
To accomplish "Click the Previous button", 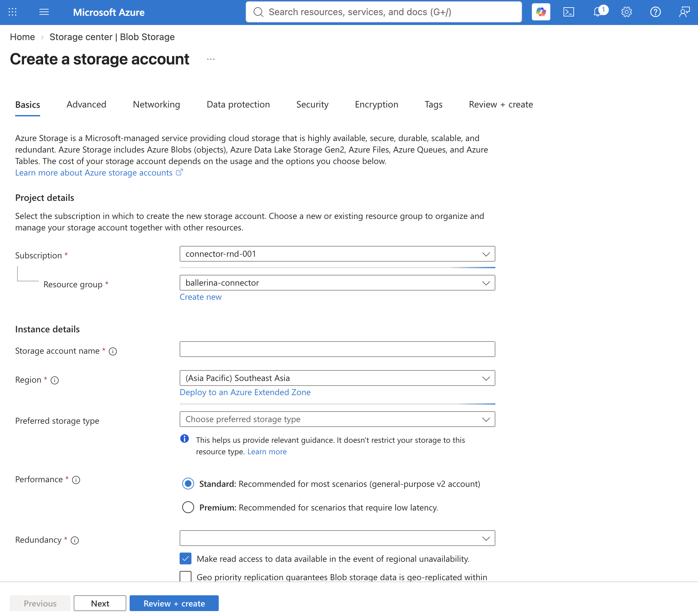I will click(x=40, y=604).
